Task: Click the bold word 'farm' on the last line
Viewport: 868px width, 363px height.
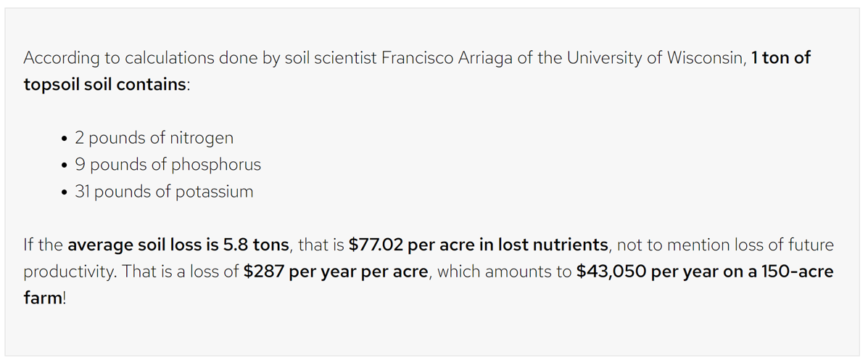Action: (43, 298)
